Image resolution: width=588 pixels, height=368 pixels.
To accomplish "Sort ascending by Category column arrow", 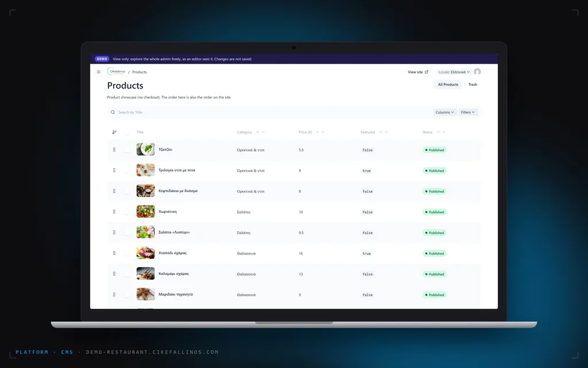I will pos(257,132).
